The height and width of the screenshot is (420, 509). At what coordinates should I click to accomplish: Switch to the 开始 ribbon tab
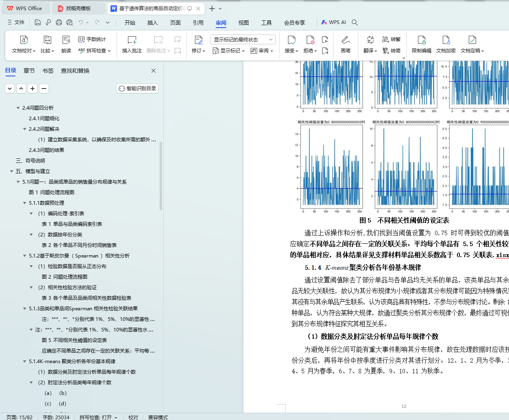130,22
